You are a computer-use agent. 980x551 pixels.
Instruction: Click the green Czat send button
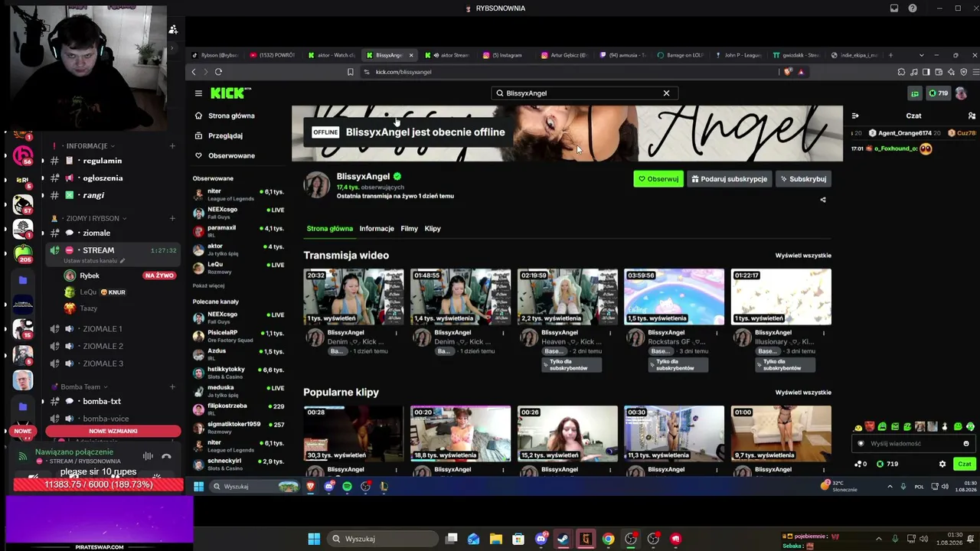964,464
